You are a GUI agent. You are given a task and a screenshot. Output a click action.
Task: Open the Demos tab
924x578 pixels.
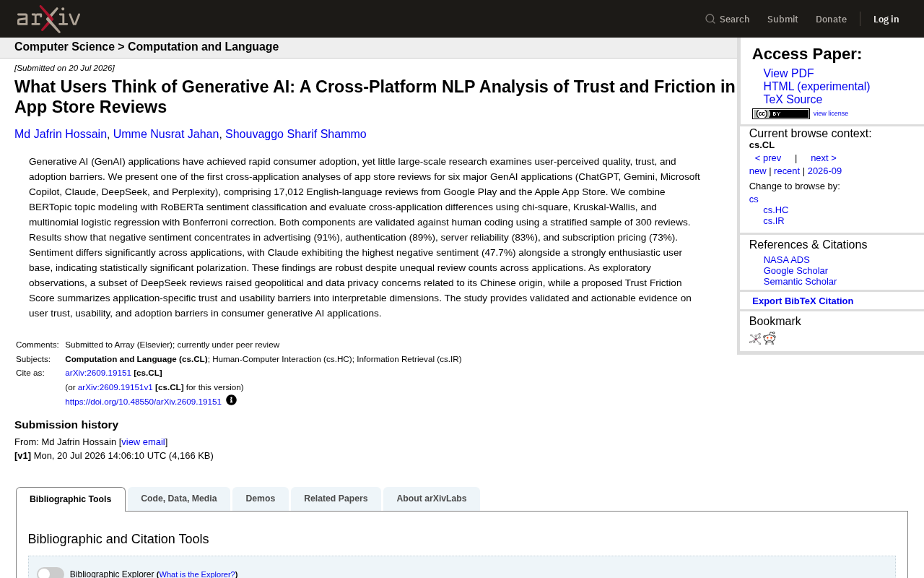point(261,499)
